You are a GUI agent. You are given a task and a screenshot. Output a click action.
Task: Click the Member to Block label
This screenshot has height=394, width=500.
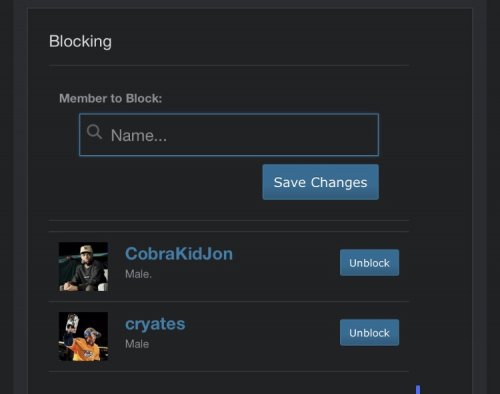111,98
